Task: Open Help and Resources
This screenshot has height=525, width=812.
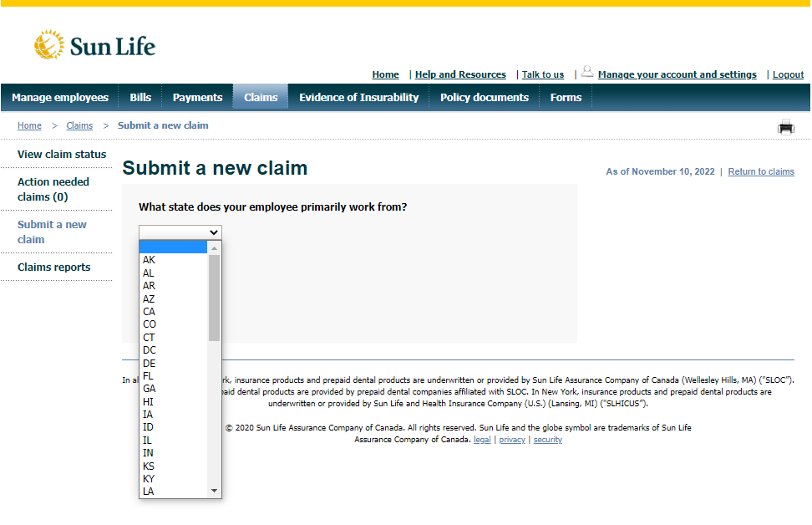Action: [x=460, y=74]
